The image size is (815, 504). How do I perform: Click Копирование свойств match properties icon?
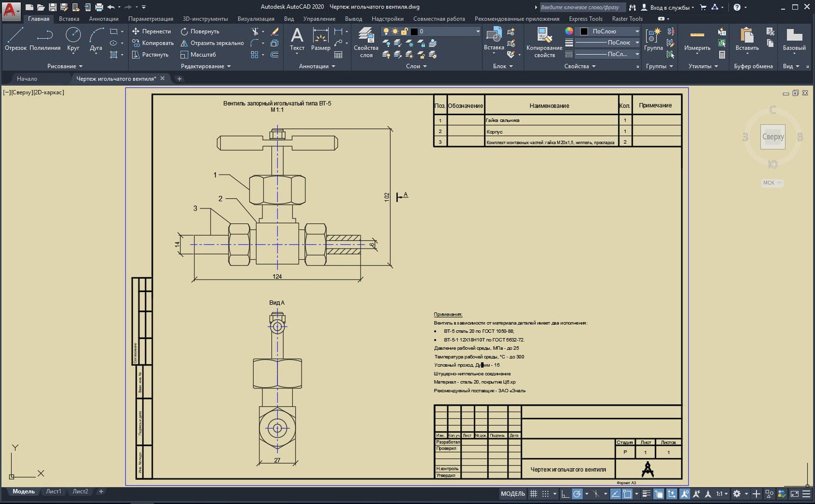[x=544, y=42]
